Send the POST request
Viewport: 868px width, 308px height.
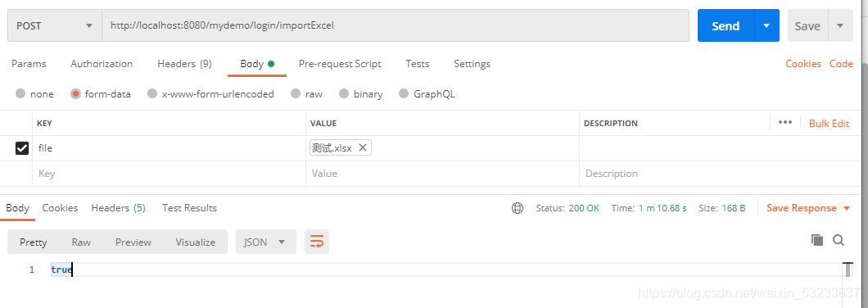click(726, 25)
